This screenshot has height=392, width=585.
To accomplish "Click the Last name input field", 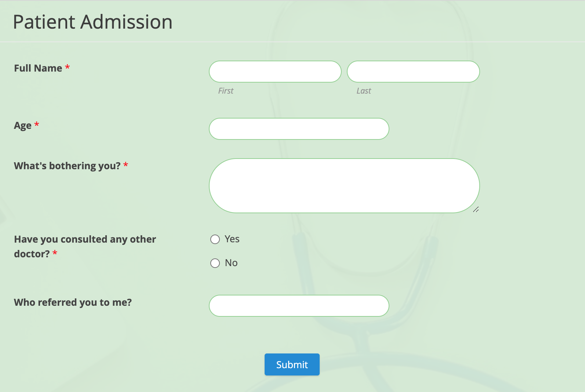I will (413, 72).
